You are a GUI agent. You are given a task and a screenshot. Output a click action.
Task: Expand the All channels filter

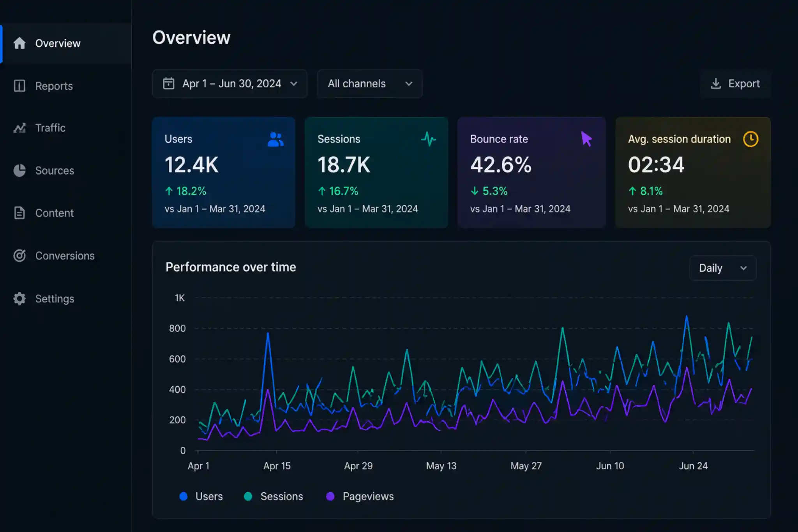pos(369,83)
